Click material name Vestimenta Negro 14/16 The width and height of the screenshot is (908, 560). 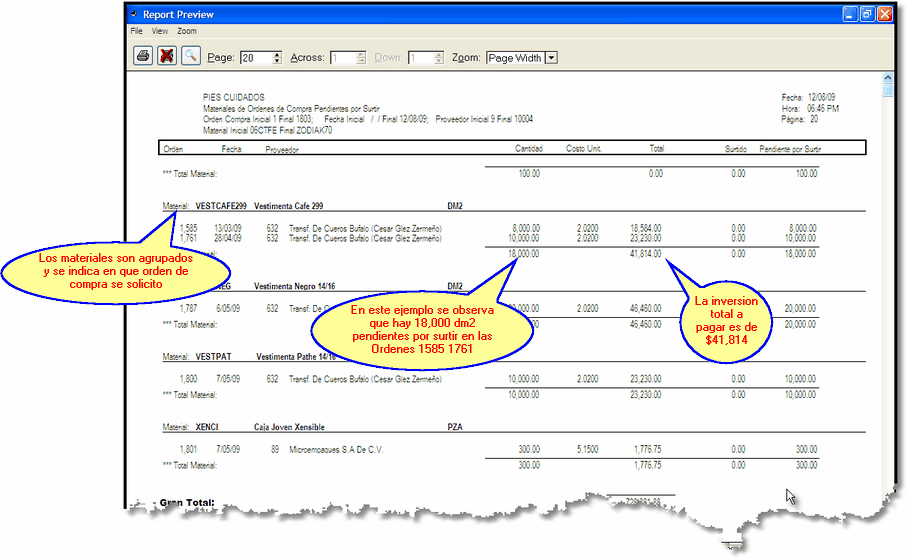(x=295, y=286)
